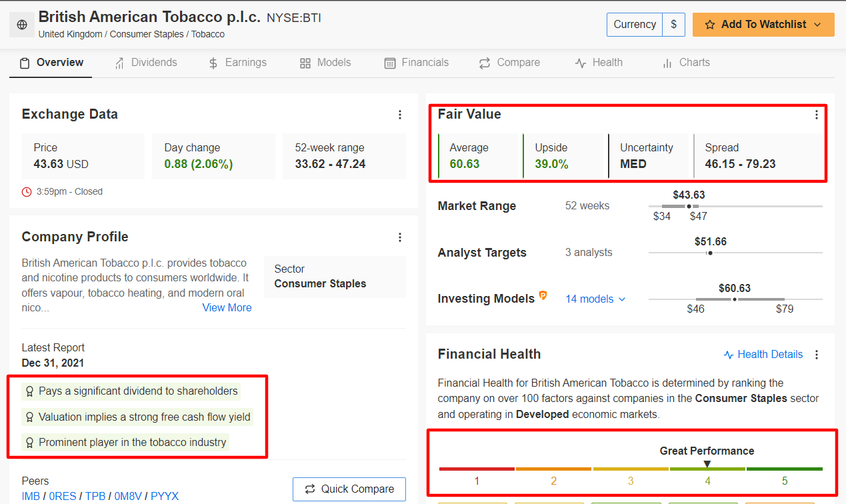Image resolution: width=846 pixels, height=504 pixels.
Task: Click the Price 43.63 USD card
Action: pos(83,156)
